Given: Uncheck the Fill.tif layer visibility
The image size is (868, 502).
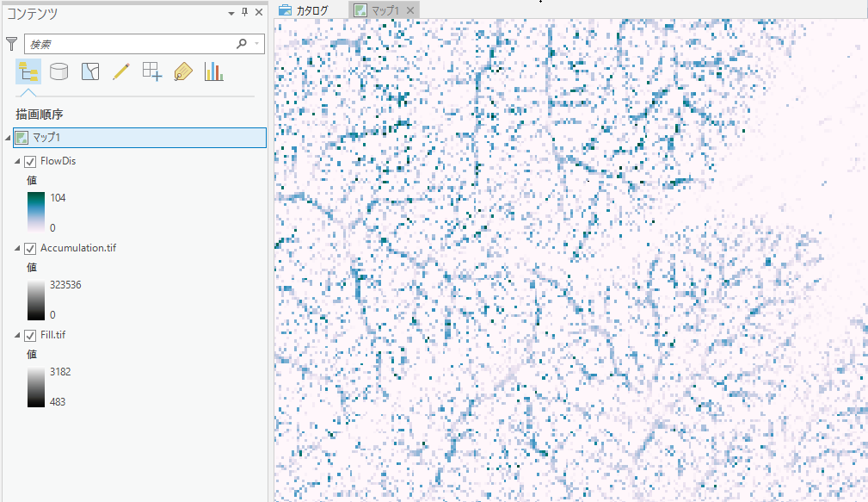Looking at the screenshot, I should pyautogui.click(x=30, y=336).
